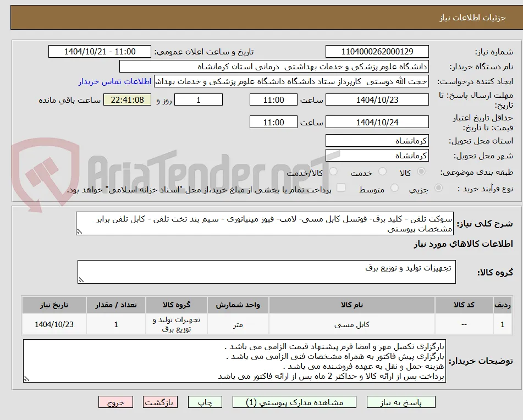
Task: Click the شماره نیاز field 1104000262000129
Action: (377, 52)
